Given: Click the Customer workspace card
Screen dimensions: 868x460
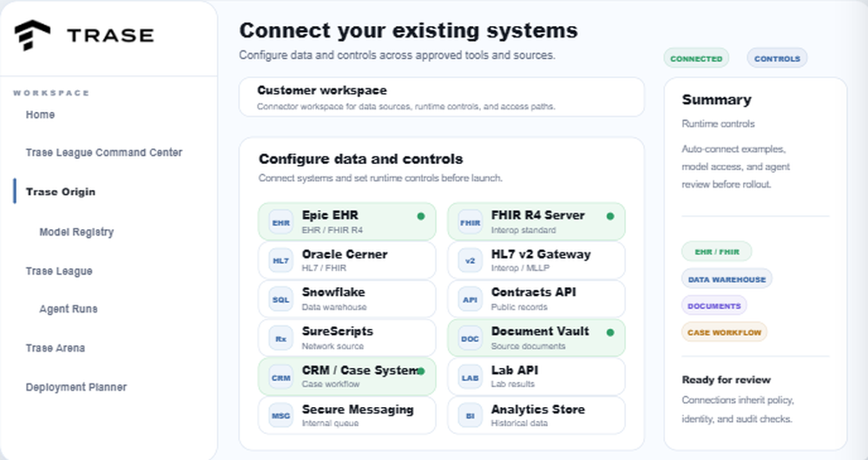Looking at the screenshot, I should point(442,97).
